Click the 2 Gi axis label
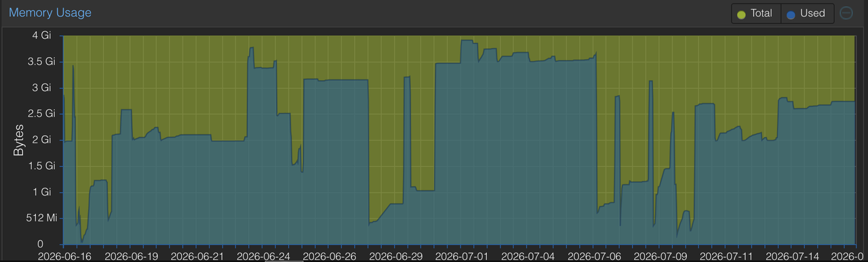The image size is (868, 262). pos(42,140)
